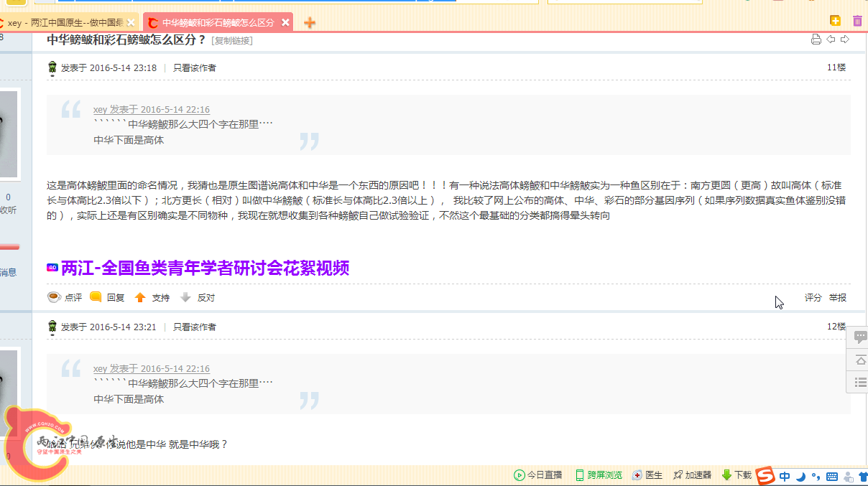Viewport: 868px width, 486px height.
Task: Click 只看该作者 in the 11楼 post
Action: pos(194,68)
